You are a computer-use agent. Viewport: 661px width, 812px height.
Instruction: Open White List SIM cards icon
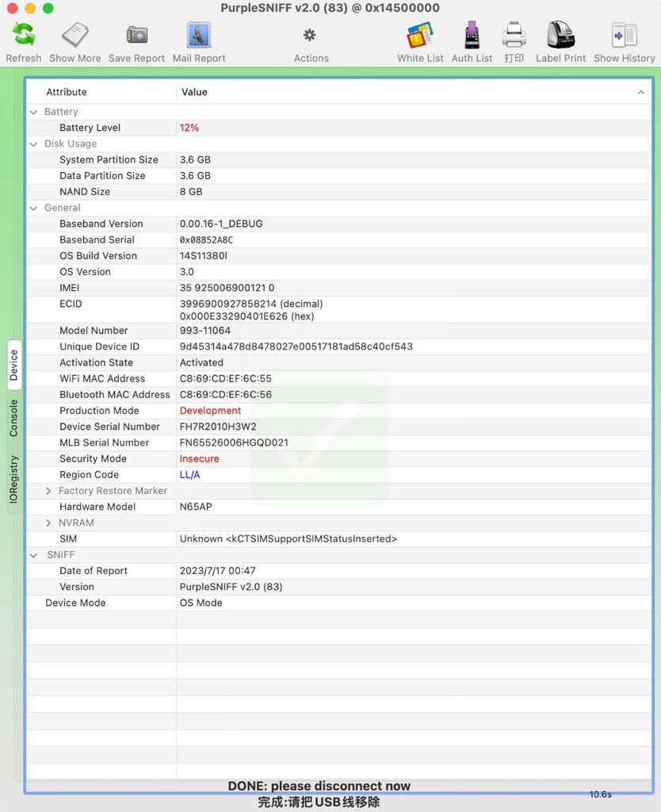[x=420, y=35]
